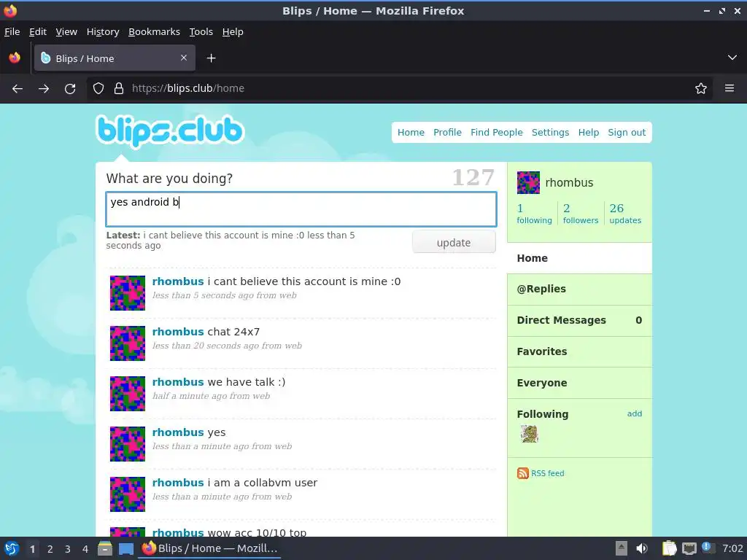
Task: Open the View menu
Action: point(66,32)
